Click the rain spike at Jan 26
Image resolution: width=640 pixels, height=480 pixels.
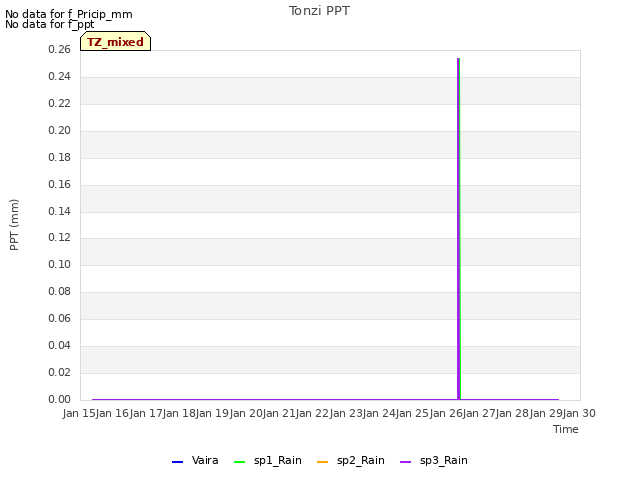pos(459,229)
